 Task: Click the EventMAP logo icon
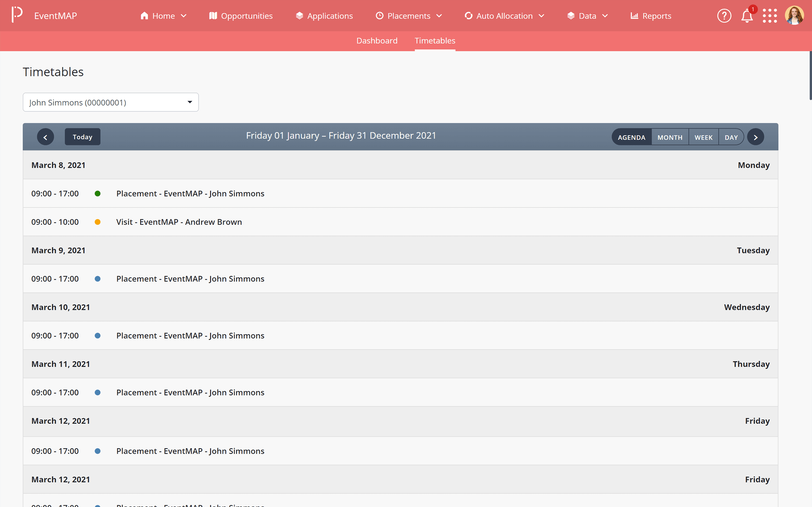17,15
